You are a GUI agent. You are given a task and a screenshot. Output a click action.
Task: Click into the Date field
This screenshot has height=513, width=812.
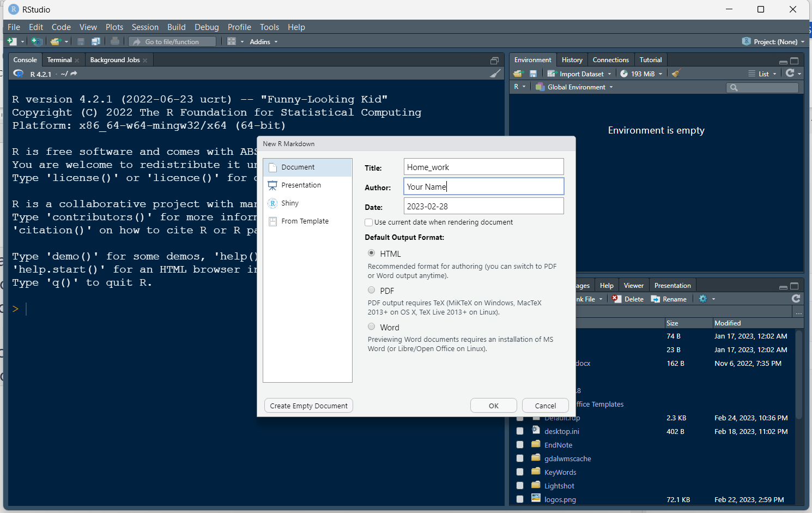click(x=484, y=206)
